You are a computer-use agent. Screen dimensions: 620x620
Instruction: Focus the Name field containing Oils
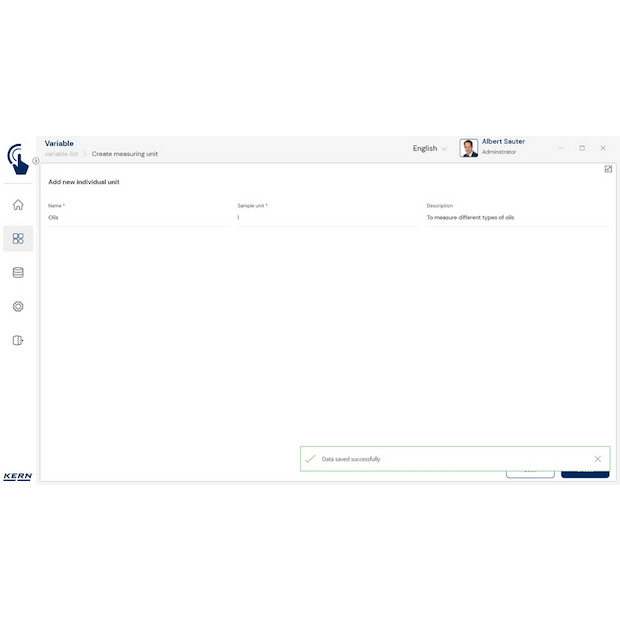[138, 217]
